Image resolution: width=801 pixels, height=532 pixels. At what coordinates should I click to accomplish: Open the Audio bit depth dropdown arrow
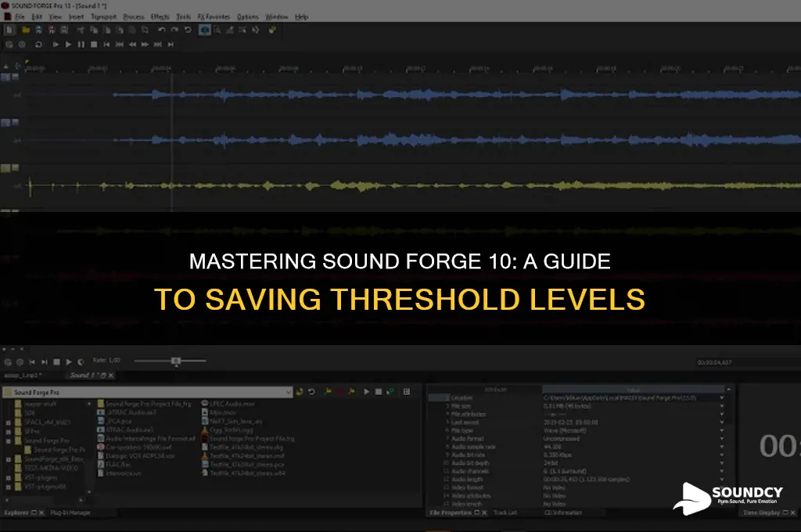(x=722, y=463)
